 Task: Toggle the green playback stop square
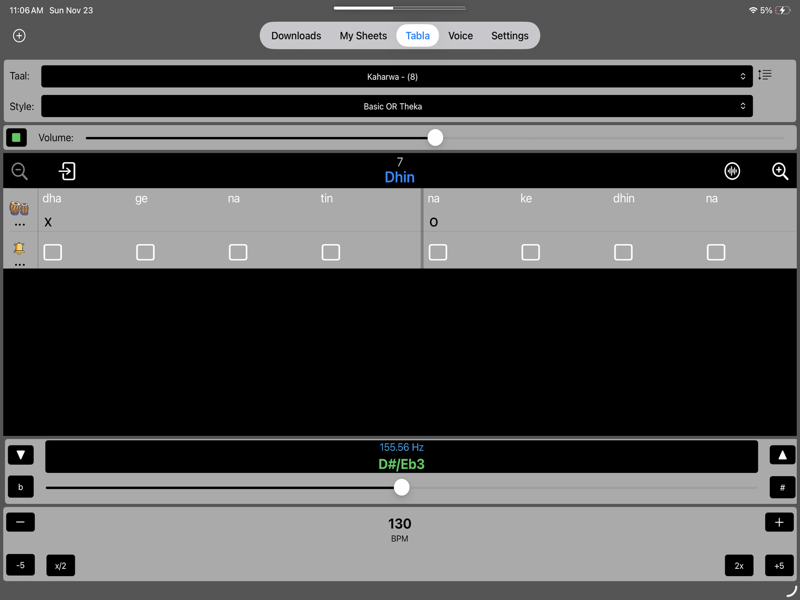14,137
